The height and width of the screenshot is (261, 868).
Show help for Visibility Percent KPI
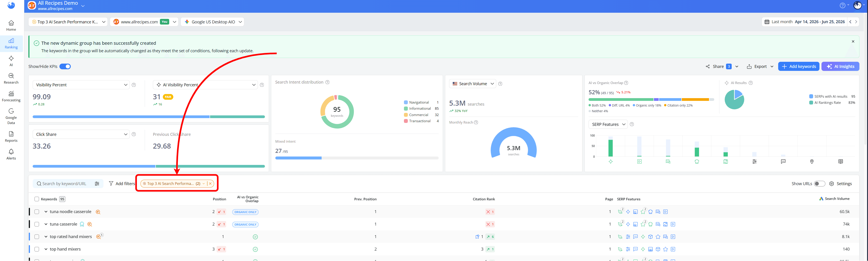click(x=134, y=85)
